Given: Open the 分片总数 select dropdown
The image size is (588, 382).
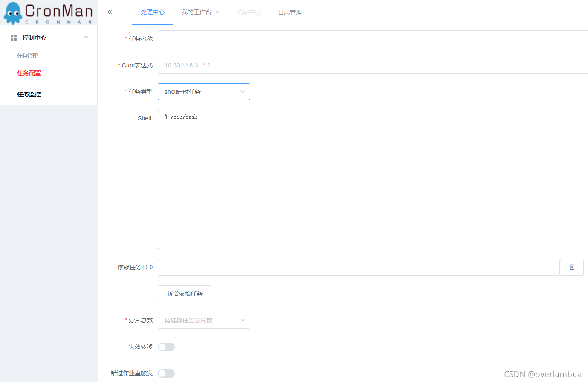Looking at the screenshot, I should pyautogui.click(x=204, y=320).
